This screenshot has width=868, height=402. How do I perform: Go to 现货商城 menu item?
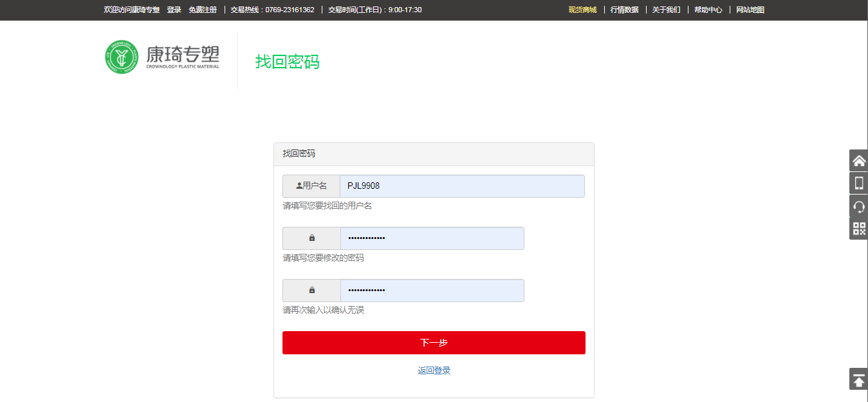[582, 10]
